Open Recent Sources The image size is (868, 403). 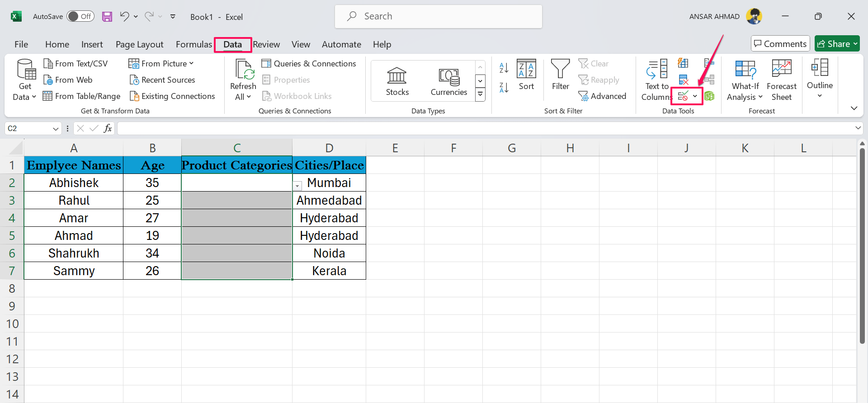click(x=162, y=80)
